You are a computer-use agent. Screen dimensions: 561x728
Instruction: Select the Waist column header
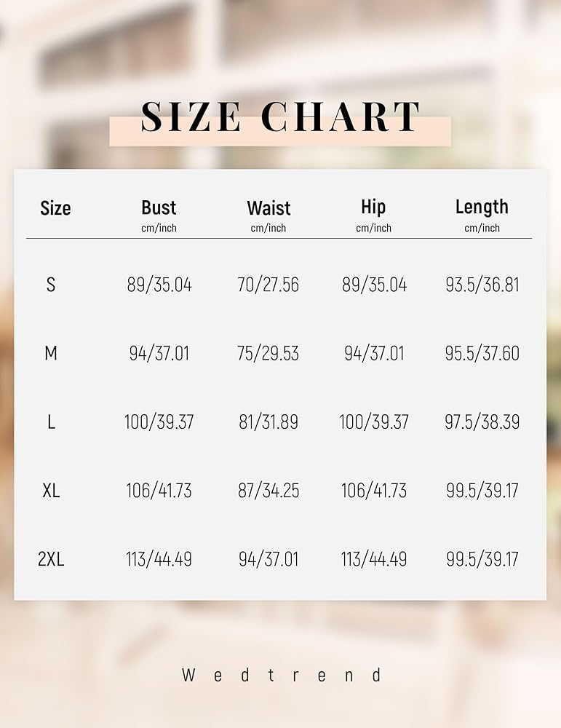tap(268, 208)
